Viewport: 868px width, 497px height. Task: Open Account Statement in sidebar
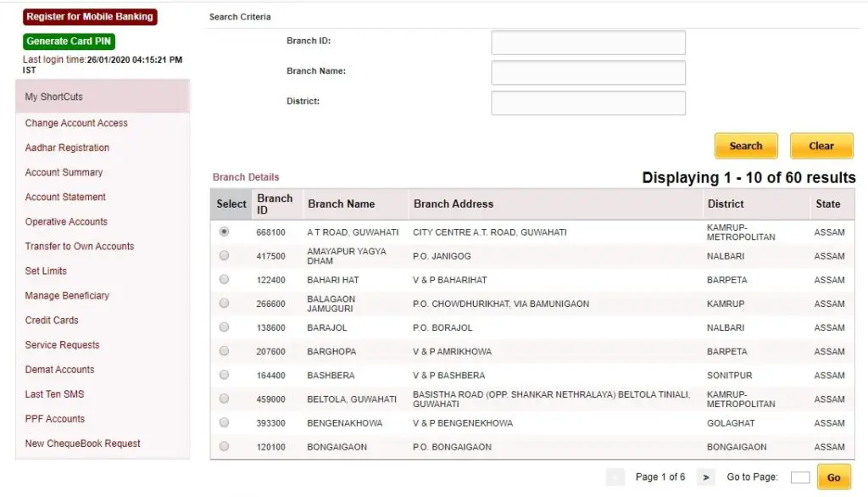click(x=65, y=197)
